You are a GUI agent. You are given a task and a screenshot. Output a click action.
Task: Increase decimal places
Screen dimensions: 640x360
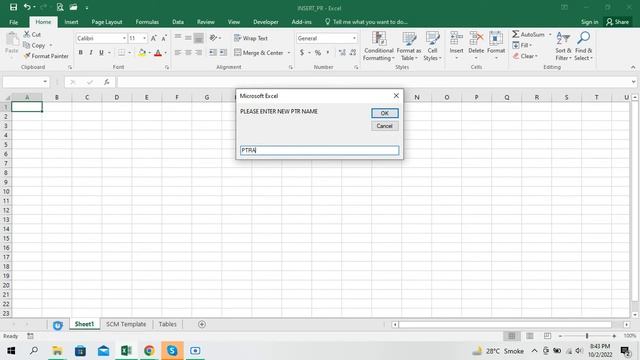342,53
